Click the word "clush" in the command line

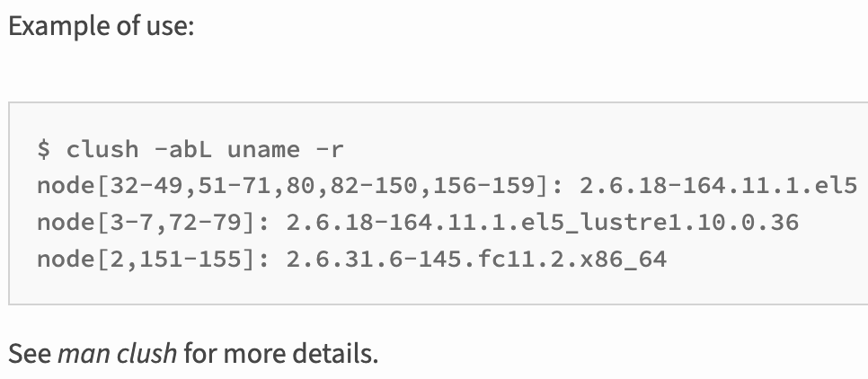click(x=102, y=149)
